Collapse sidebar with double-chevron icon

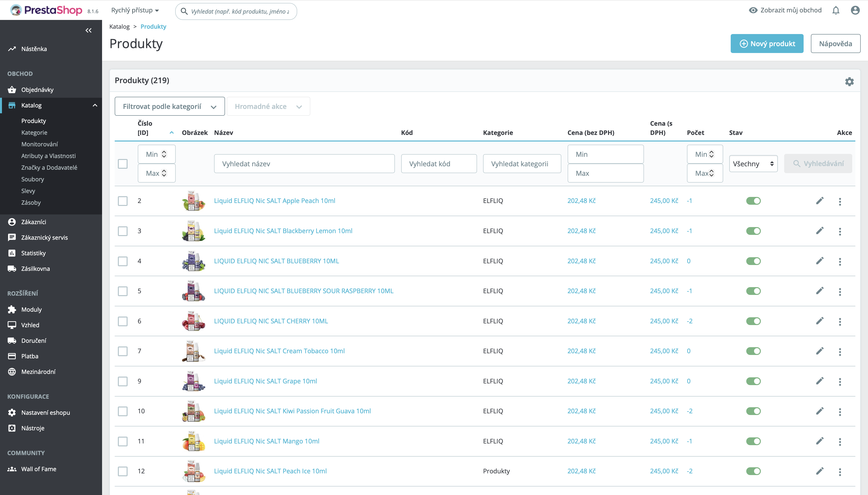click(88, 31)
